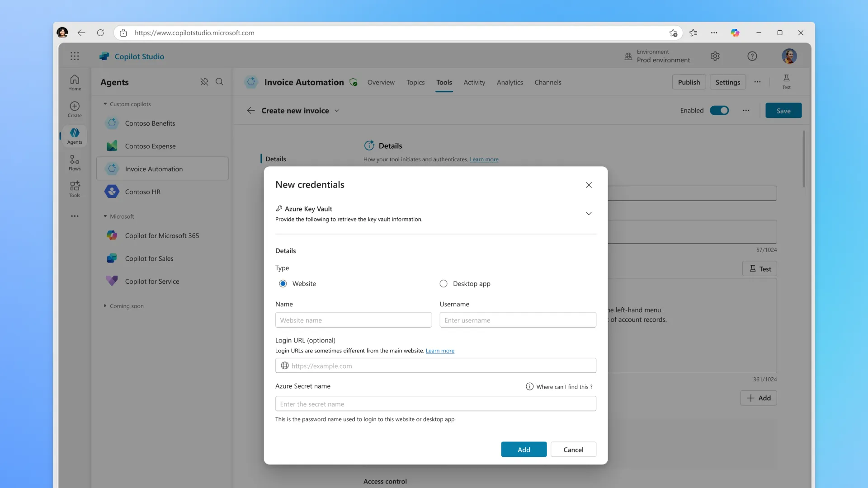Image resolution: width=868 pixels, height=488 pixels.
Task: Add this page to favorites star
Action: pyautogui.click(x=673, y=33)
